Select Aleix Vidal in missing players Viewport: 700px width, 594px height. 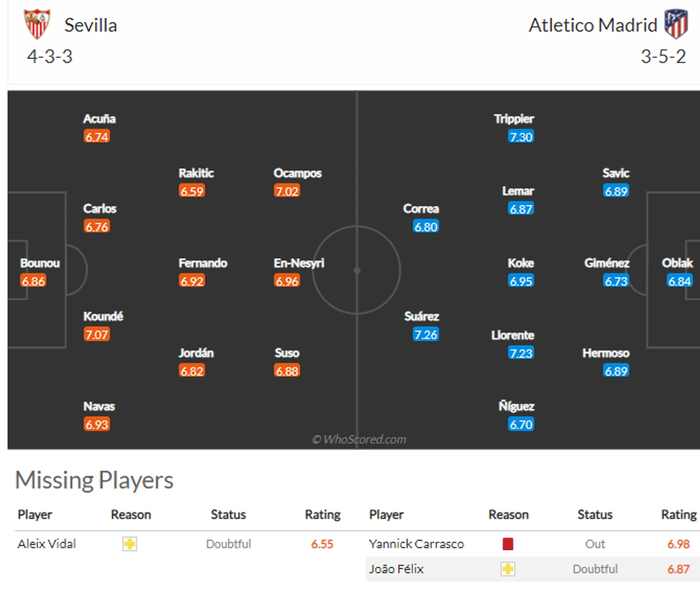coord(47,544)
